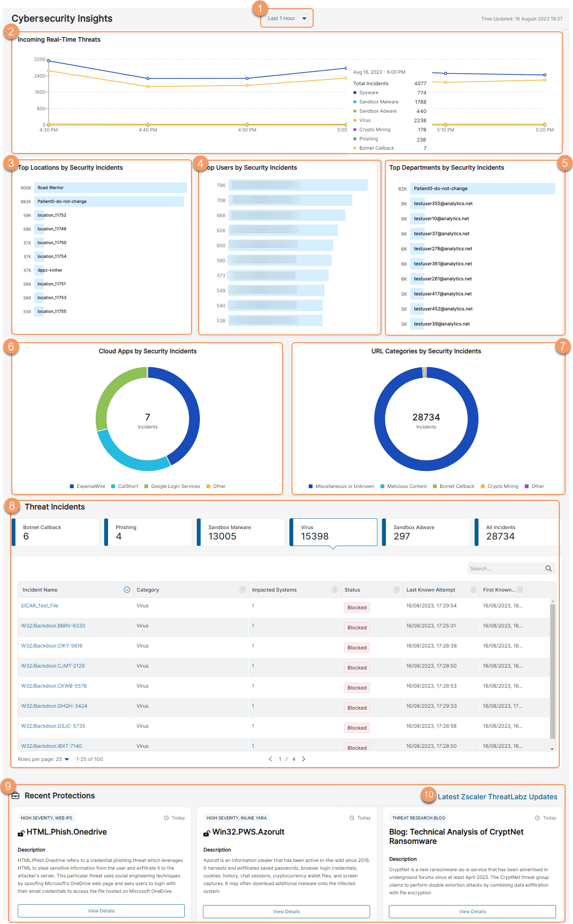Open Latest Zscaler ThreatLabz Updates link
Viewport: 573px width, 924px height.
(497, 797)
